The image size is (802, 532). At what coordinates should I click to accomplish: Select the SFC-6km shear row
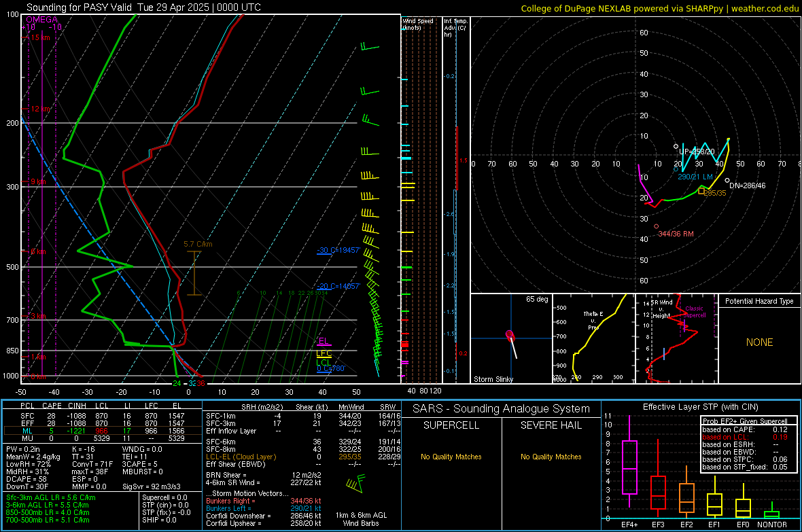[x=303, y=442]
